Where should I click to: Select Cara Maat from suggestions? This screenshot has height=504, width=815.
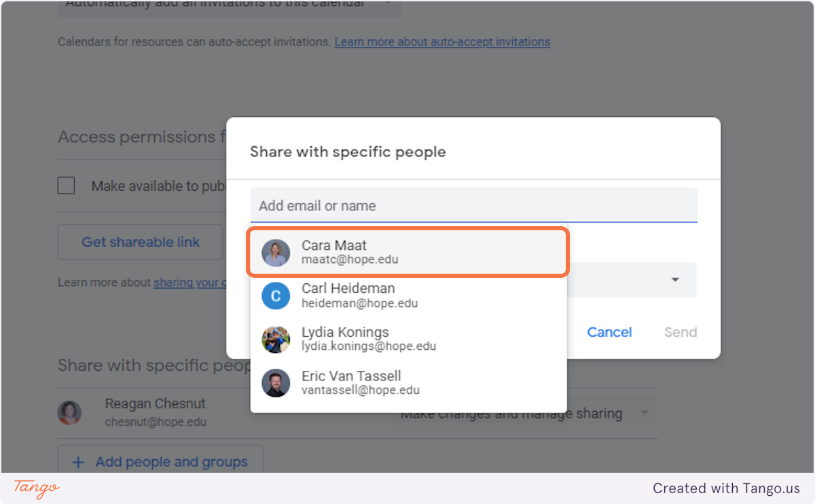pyautogui.click(x=407, y=253)
